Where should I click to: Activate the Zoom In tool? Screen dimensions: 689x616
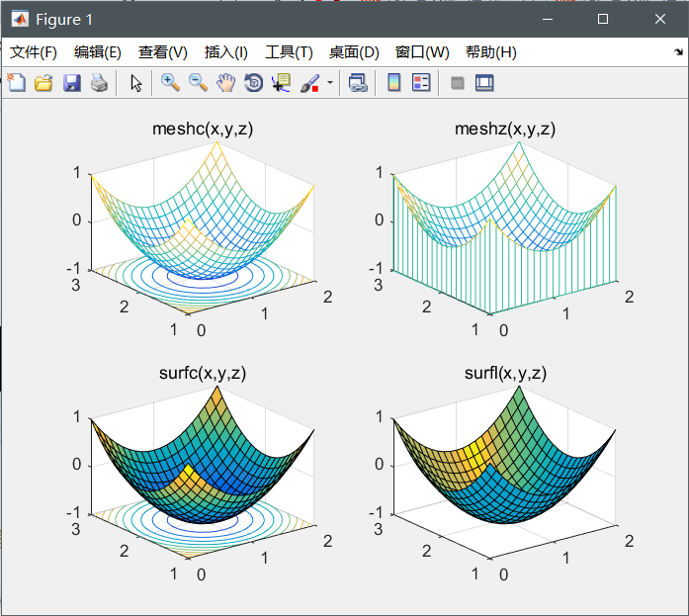point(170,83)
